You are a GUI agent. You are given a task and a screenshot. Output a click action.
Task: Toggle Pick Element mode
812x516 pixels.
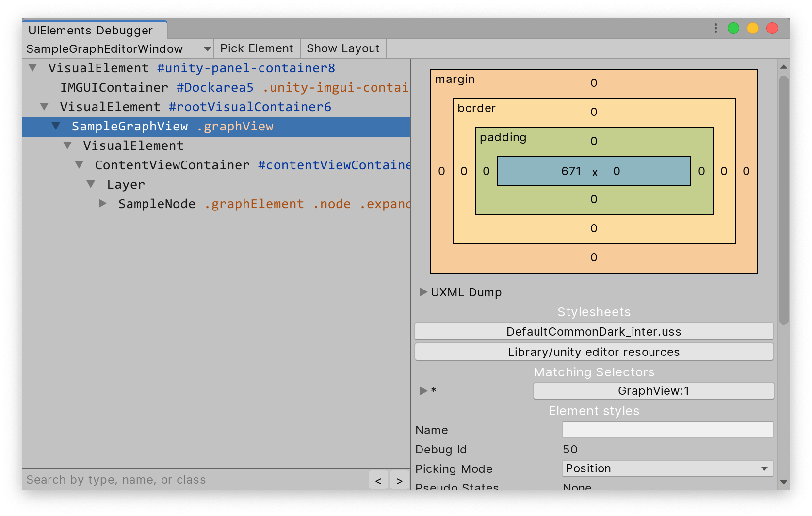[x=257, y=48]
